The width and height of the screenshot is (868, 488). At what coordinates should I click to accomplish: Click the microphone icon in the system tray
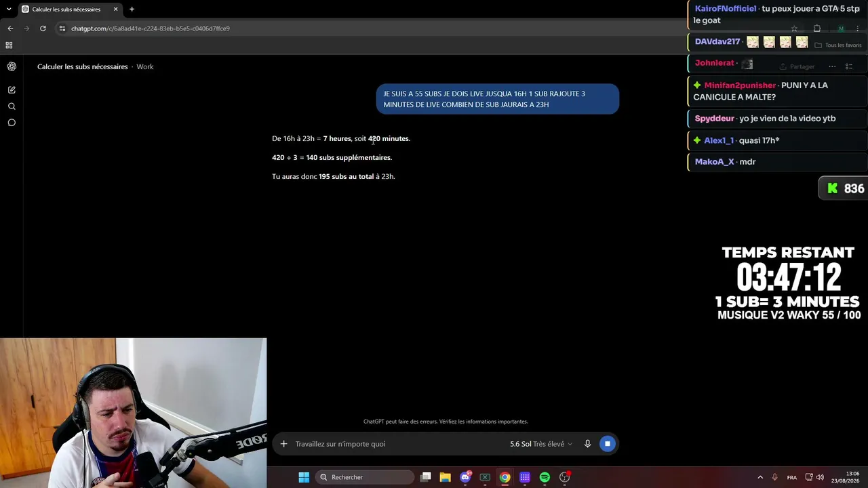pyautogui.click(x=774, y=477)
